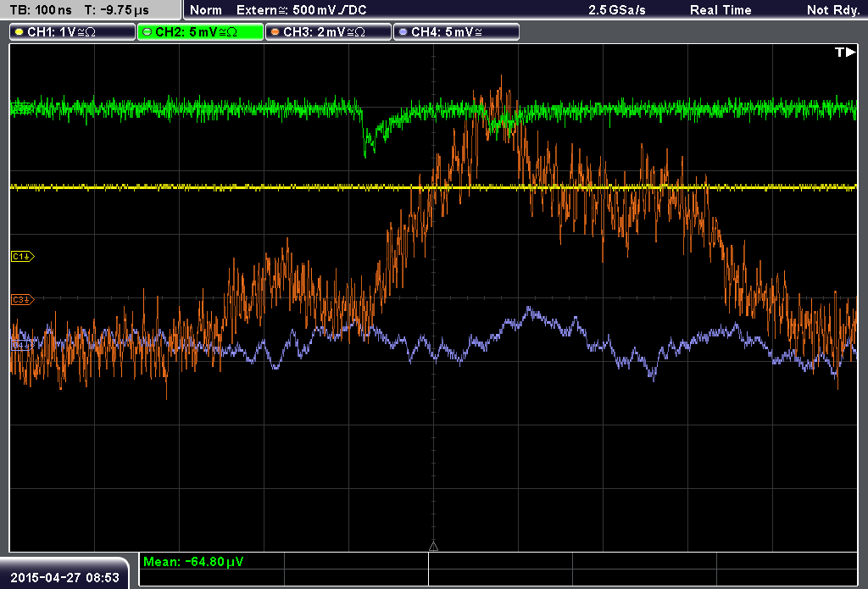The height and width of the screenshot is (589, 868).
Task: Click the C3 ground level marker
Action: point(23,299)
